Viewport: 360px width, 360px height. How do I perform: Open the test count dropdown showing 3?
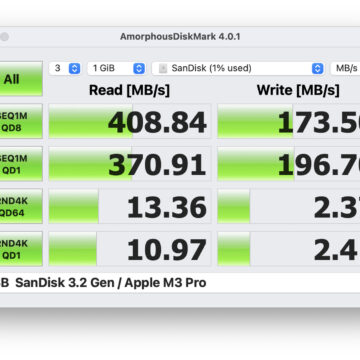(x=65, y=68)
